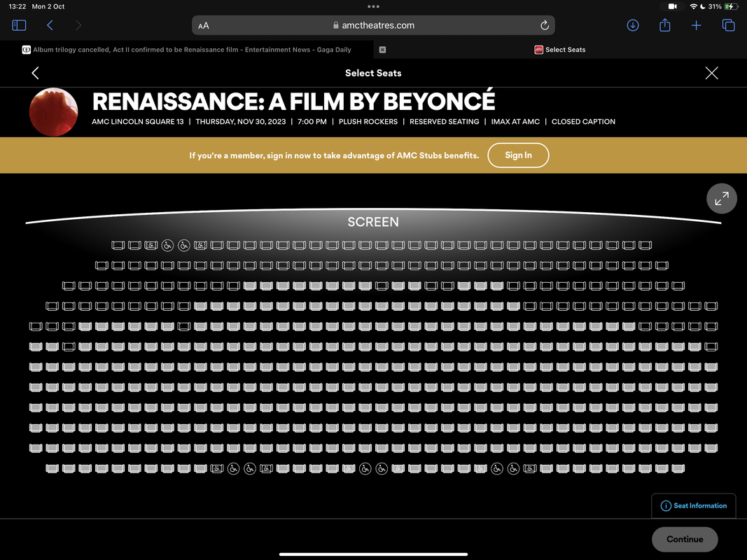Open Seat Information panel

(x=694, y=505)
